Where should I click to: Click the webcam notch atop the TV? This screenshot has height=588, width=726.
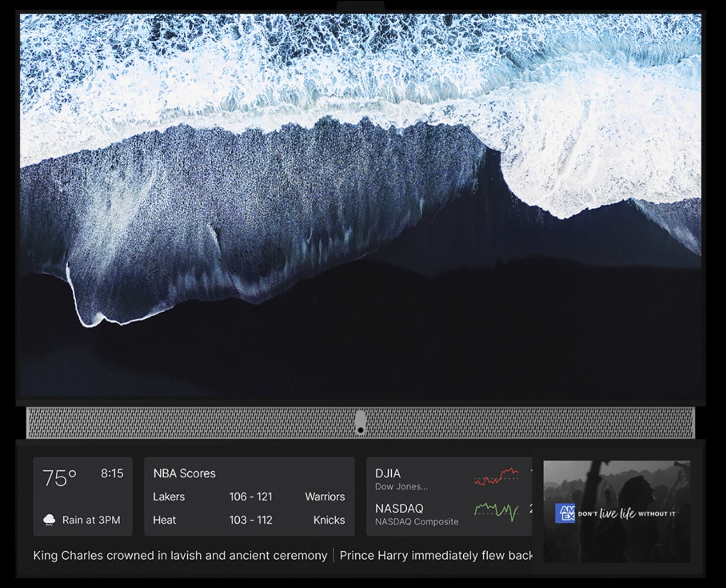[x=360, y=6]
